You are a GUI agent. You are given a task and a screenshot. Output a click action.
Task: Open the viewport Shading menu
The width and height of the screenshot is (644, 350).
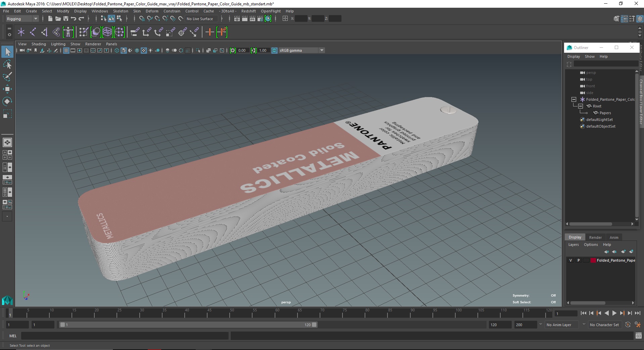[39, 44]
